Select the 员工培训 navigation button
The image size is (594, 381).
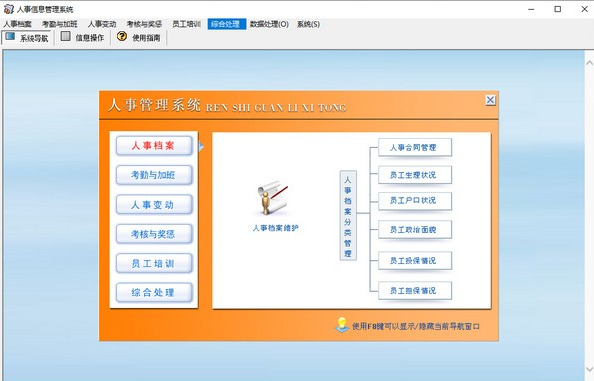[x=154, y=264]
